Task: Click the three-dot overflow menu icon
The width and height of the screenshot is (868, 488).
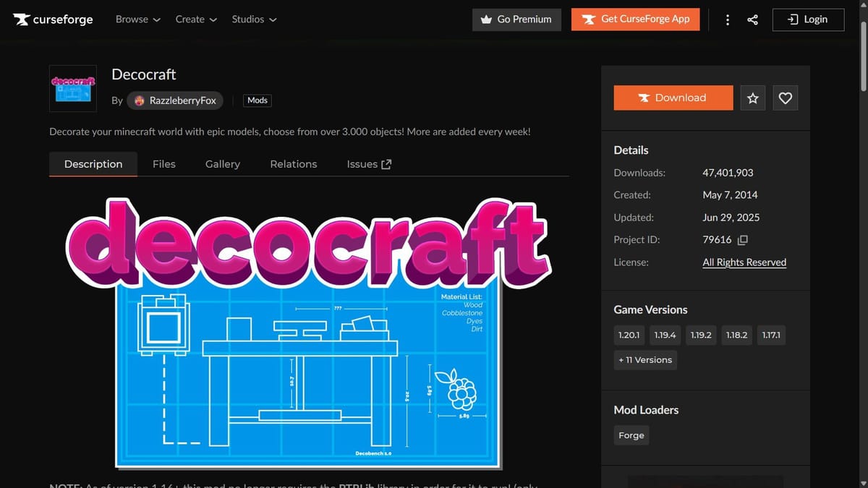Action: 728,20
